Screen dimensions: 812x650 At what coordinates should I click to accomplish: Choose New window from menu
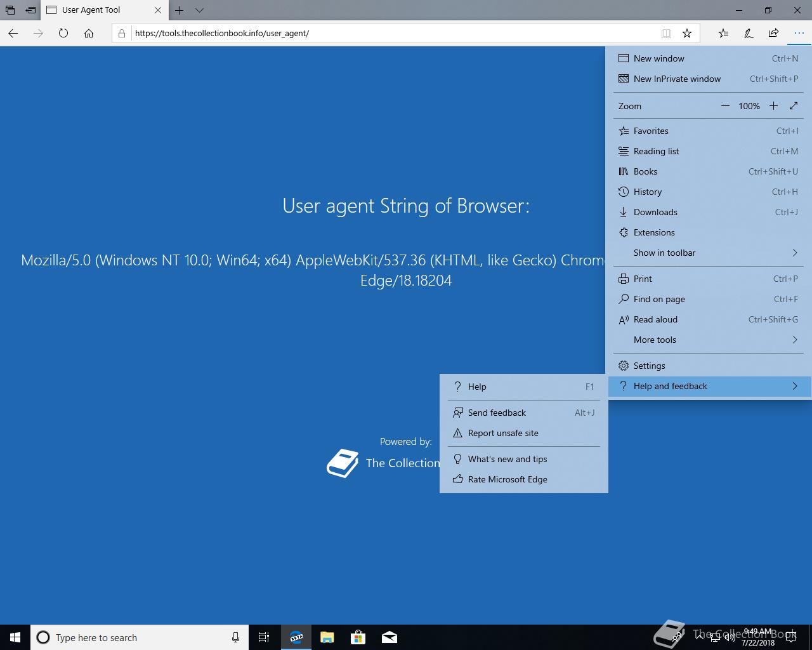click(709, 58)
